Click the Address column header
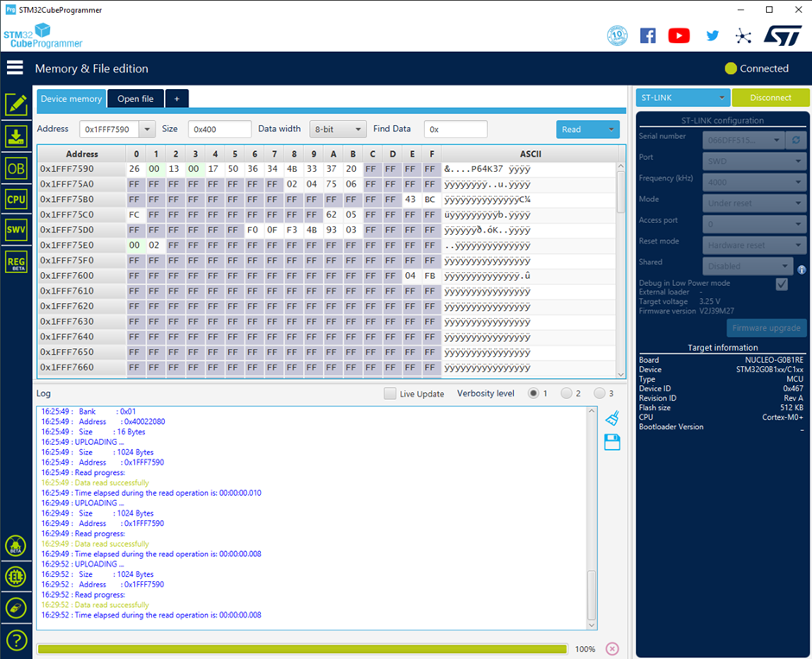Screen dimensions: 812x659 (82, 154)
